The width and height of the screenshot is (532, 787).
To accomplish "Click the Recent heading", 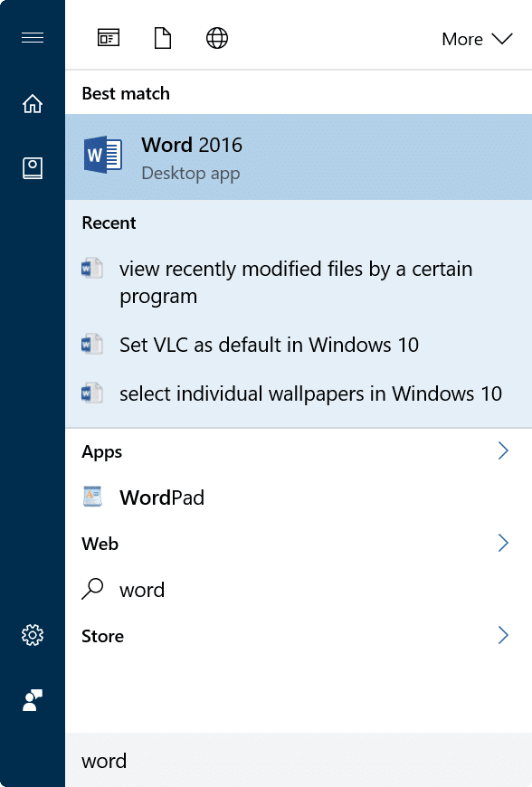I will click(x=109, y=223).
